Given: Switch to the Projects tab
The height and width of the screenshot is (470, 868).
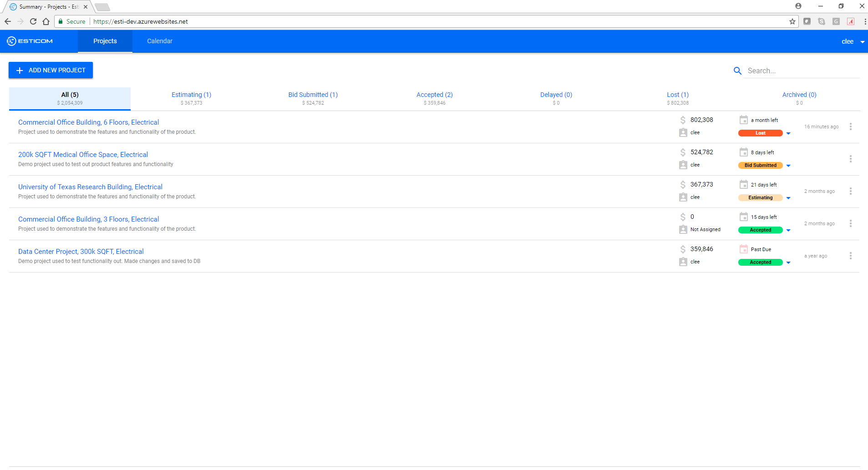Looking at the screenshot, I should [105, 41].
